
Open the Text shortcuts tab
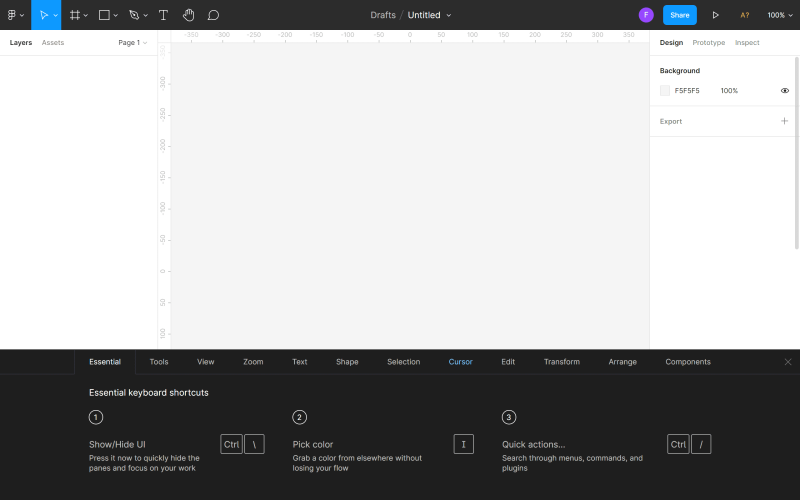(x=299, y=362)
